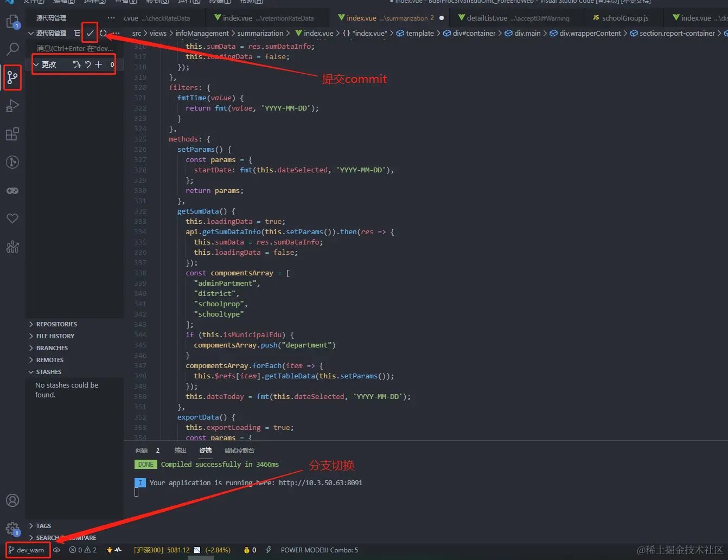Screen dimensions: 728x560
Task: Click POWER MODE!!! Combo status item
Action: tap(320, 550)
